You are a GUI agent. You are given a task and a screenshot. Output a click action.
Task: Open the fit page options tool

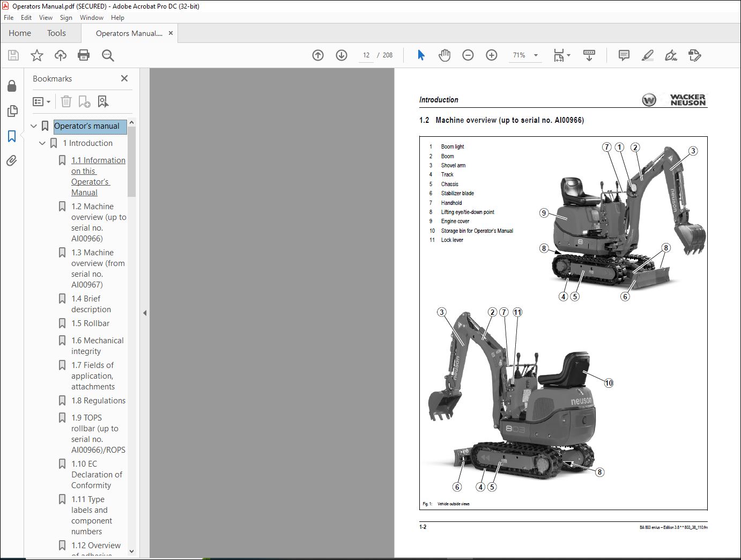click(562, 55)
